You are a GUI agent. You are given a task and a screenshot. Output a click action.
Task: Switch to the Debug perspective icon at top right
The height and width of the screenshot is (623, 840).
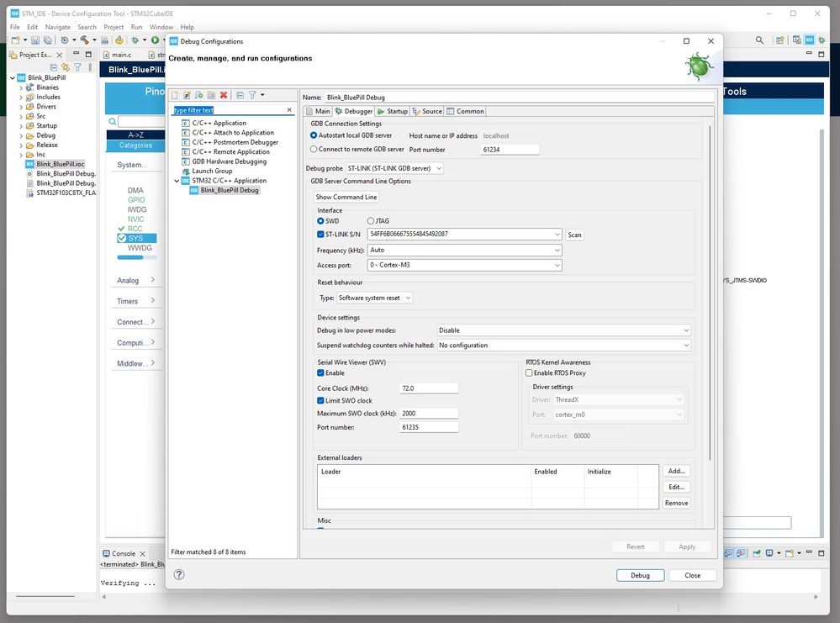[822, 40]
